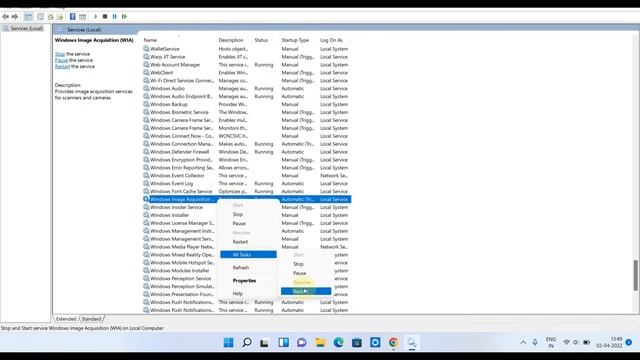Select the Windows Modules Installer service
This screenshot has height=360, width=640.
180,271
